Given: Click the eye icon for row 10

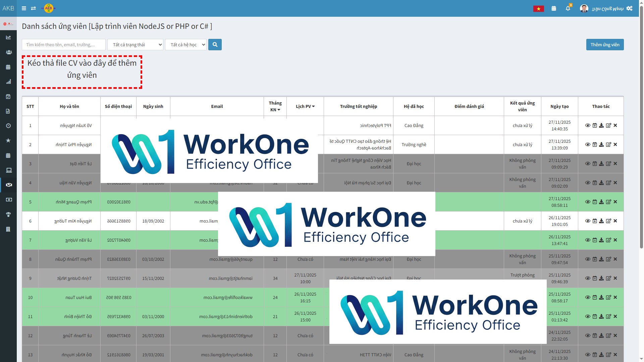Looking at the screenshot, I should click(588, 297).
